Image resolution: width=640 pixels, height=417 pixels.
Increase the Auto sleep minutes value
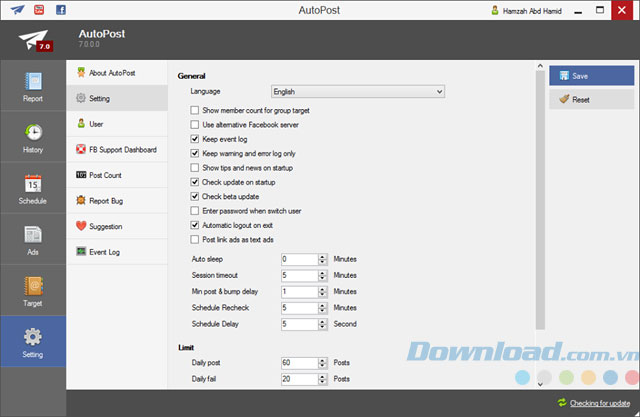(x=322, y=256)
